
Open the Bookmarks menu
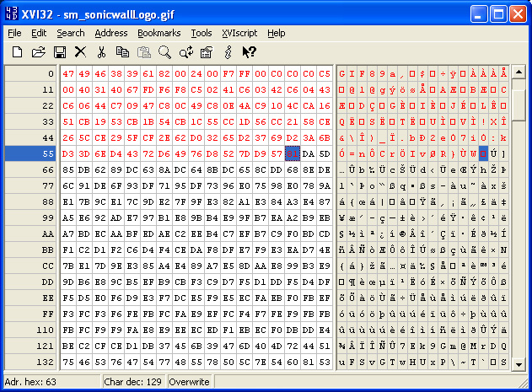coord(159,33)
